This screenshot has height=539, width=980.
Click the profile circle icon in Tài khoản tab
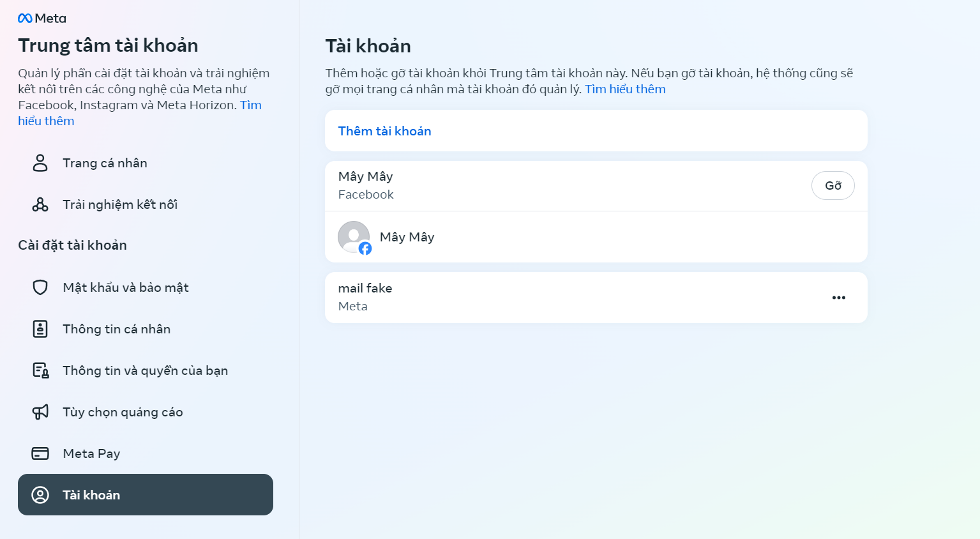(40, 495)
